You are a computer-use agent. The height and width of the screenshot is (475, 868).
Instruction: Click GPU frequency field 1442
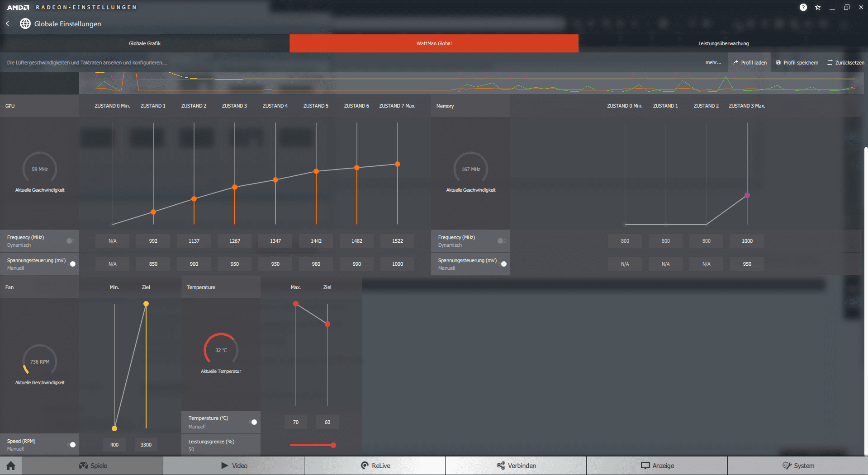(x=316, y=241)
